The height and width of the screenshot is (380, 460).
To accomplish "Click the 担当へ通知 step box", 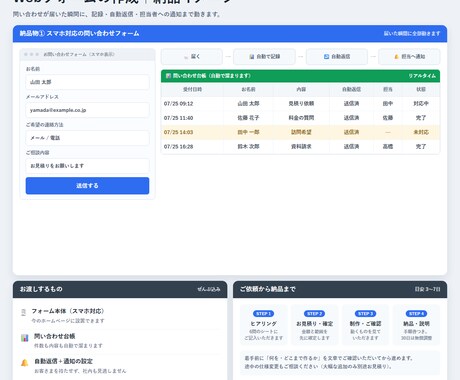I will 409,57.
